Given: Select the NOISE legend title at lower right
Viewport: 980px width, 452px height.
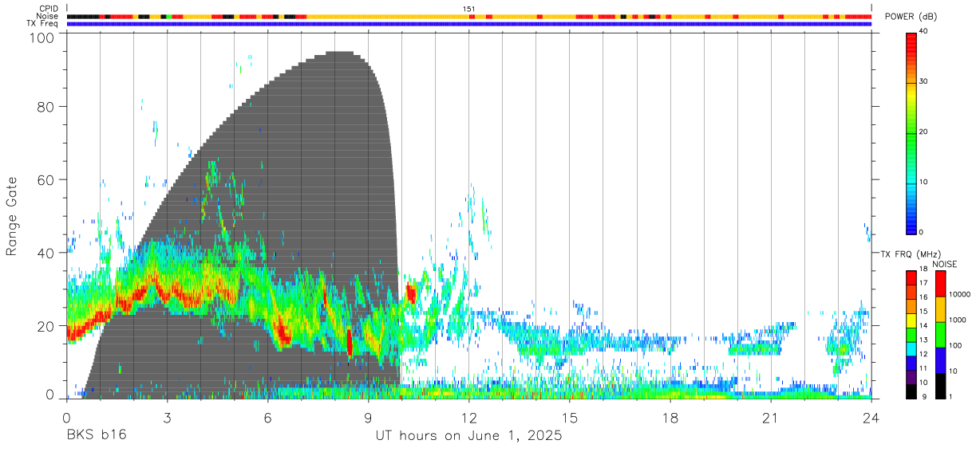Looking at the screenshot, I should coord(944,264).
